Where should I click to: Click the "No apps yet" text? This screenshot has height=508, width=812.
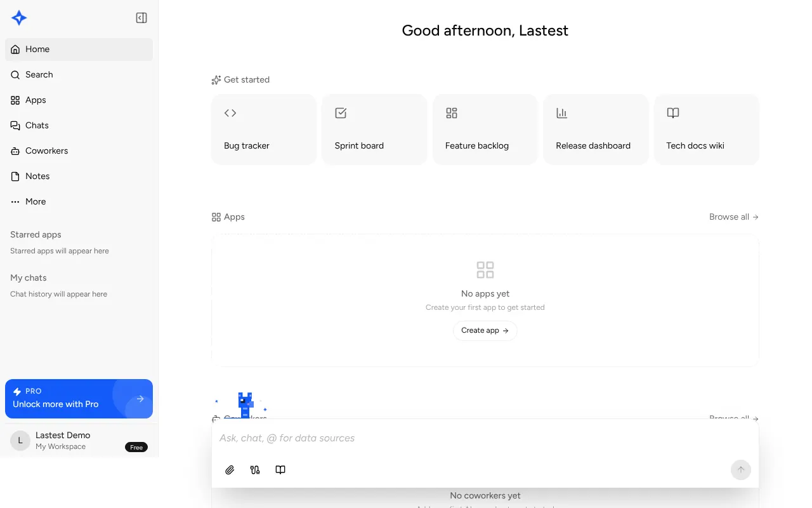(485, 293)
